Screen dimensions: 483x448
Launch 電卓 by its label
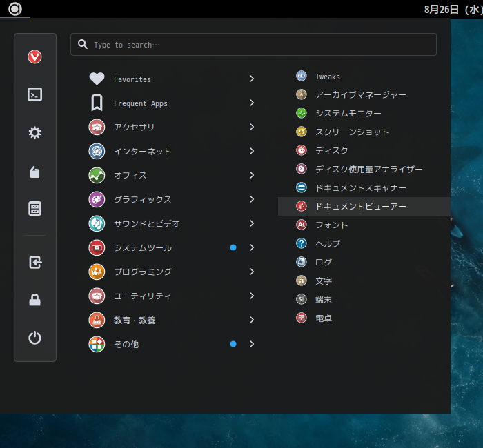(324, 318)
